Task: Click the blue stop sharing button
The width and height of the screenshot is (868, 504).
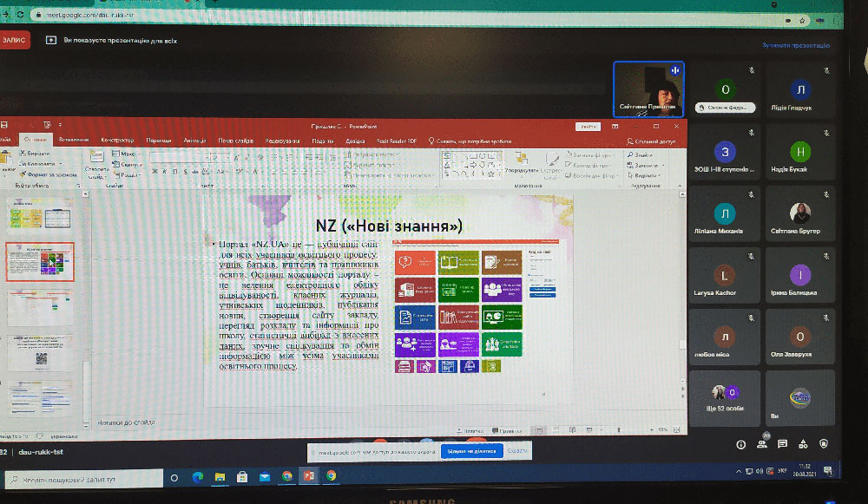Action: pos(471,451)
